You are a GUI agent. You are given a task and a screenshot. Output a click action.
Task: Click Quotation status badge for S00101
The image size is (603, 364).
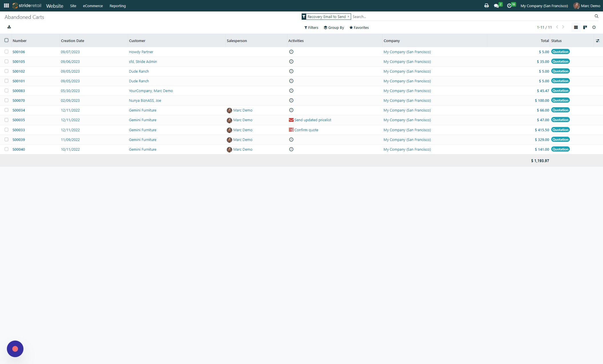pyautogui.click(x=560, y=81)
